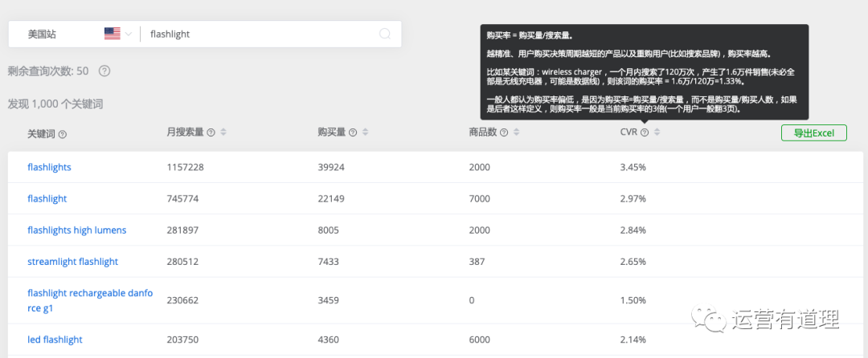This screenshot has width=868, height=358.
Task: Click the keyword search input field
Action: (x=257, y=34)
